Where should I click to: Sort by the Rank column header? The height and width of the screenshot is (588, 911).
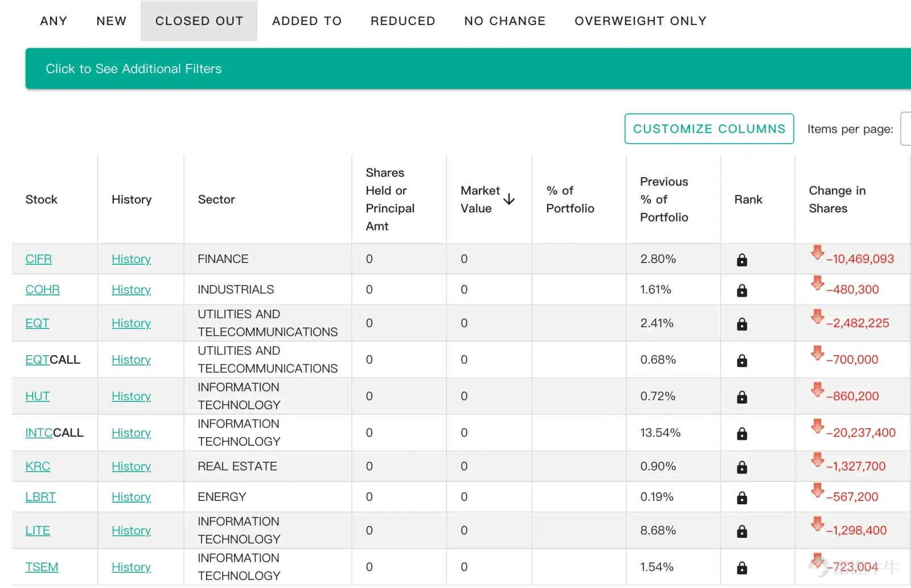point(748,199)
